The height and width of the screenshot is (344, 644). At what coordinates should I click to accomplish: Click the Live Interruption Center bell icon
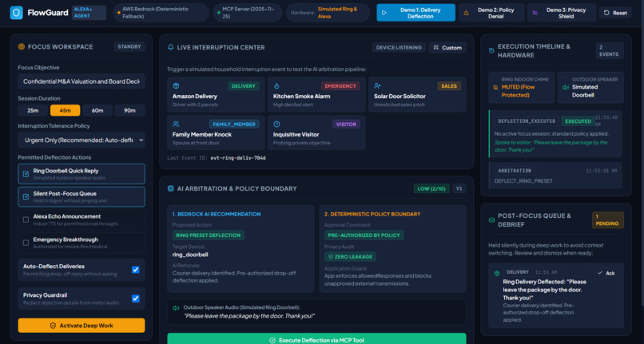170,47
